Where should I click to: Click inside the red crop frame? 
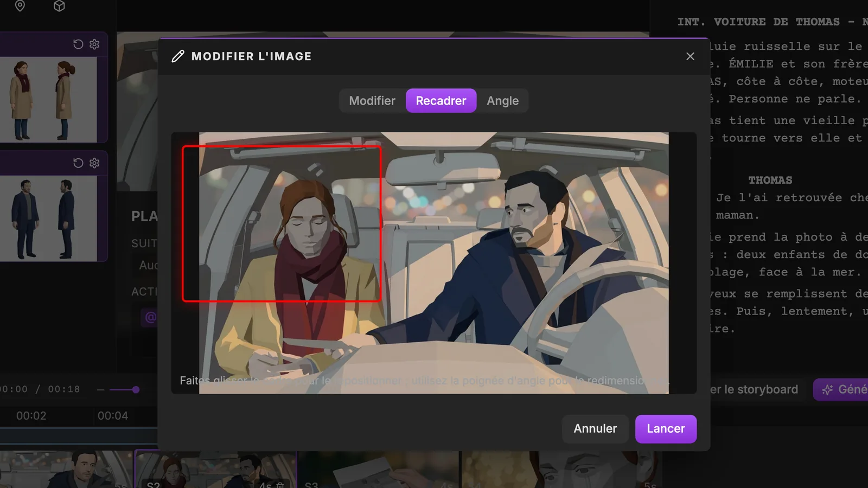[282, 223]
